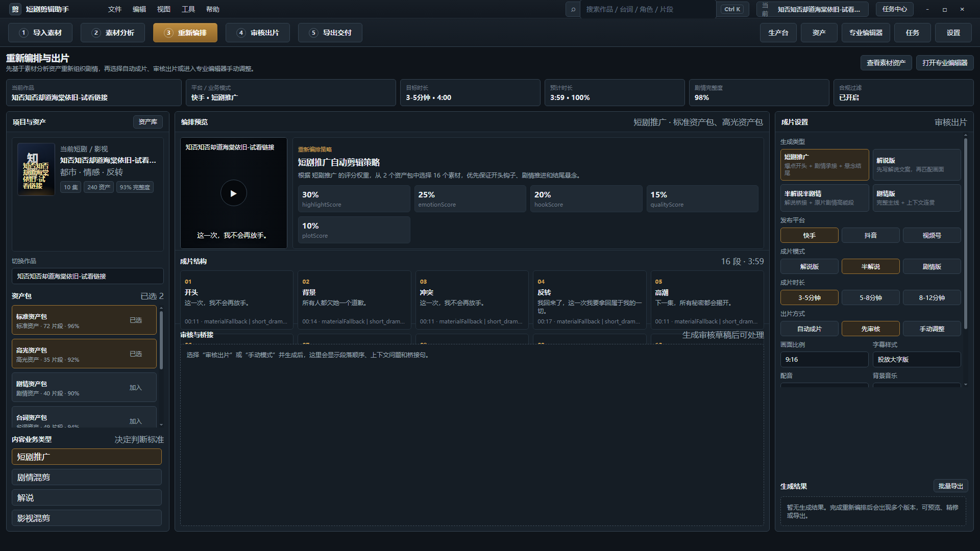The width and height of the screenshot is (980, 551).
Task: Choose the 5-8分钟 duration option
Action: point(870,297)
